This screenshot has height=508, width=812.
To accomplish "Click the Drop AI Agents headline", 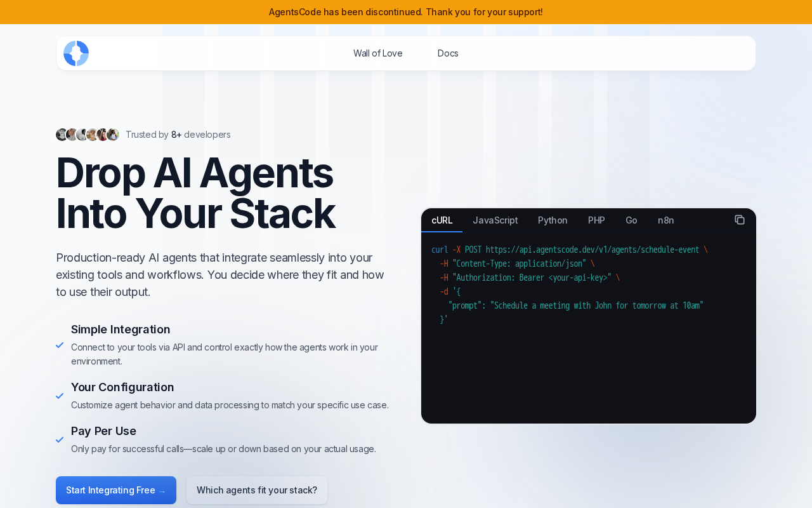I will coord(195,193).
